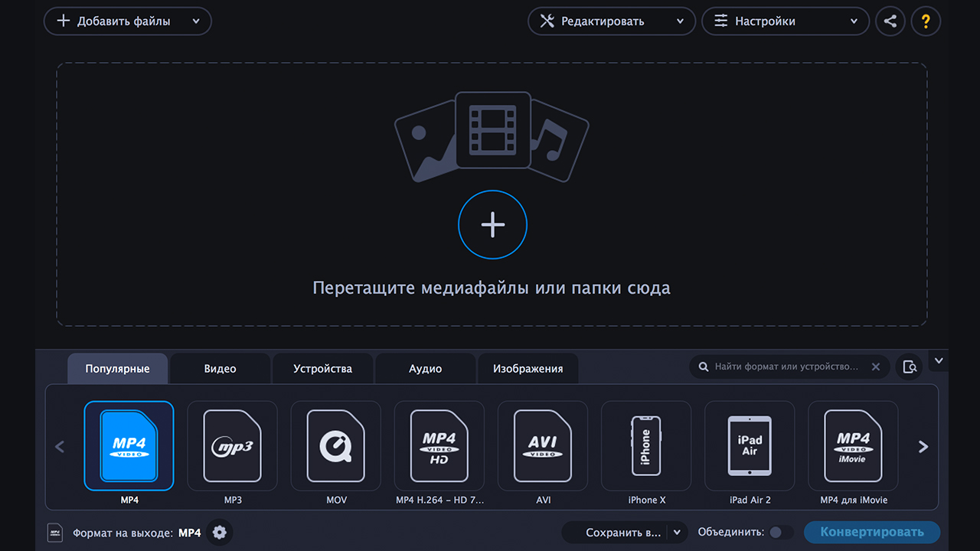
Task: Select the MP4 H.264 HD preset
Action: tap(439, 446)
